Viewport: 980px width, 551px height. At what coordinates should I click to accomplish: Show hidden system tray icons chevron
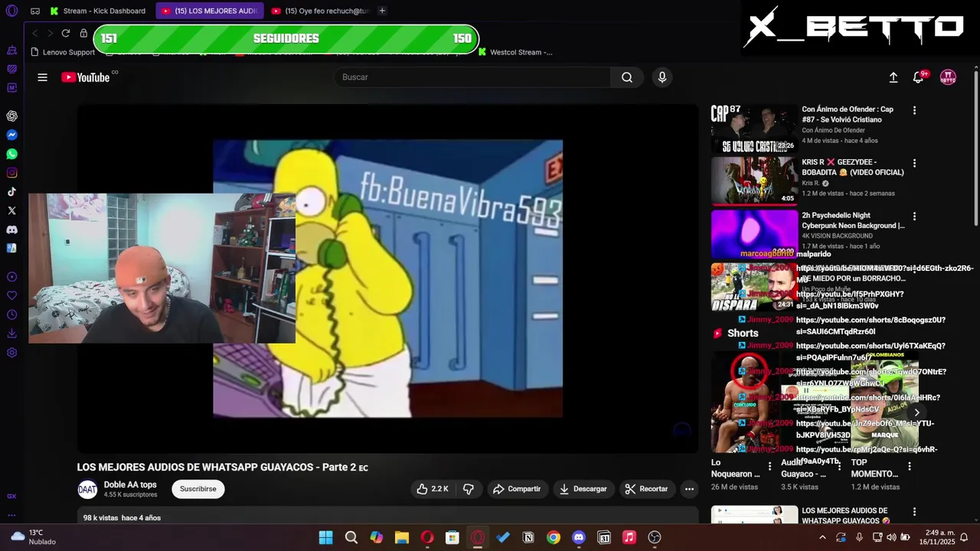click(x=822, y=537)
